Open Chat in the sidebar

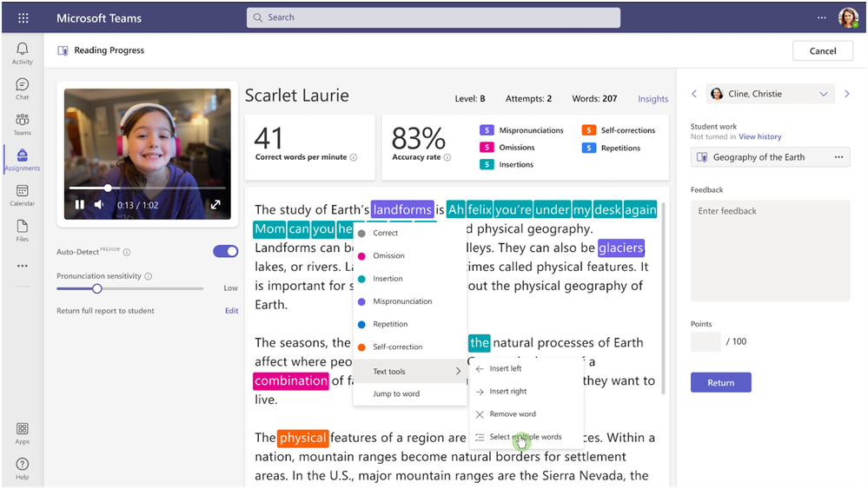[22, 89]
